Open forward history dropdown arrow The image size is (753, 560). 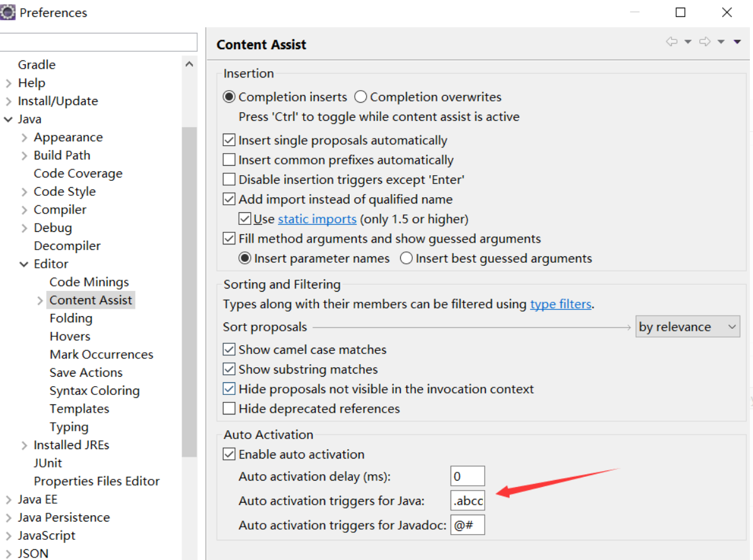pyautogui.click(x=721, y=42)
